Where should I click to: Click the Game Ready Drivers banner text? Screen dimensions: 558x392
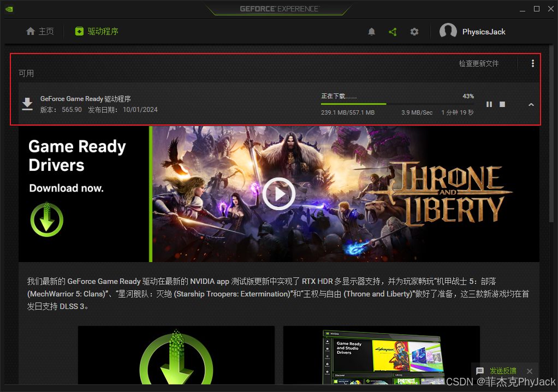click(x=77, y=156)
